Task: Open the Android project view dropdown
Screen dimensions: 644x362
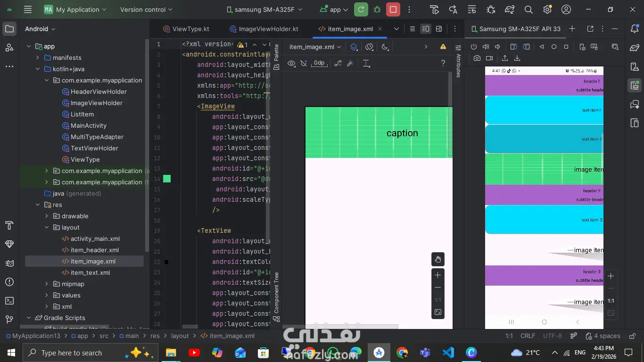Action: [x=40, y=29]
